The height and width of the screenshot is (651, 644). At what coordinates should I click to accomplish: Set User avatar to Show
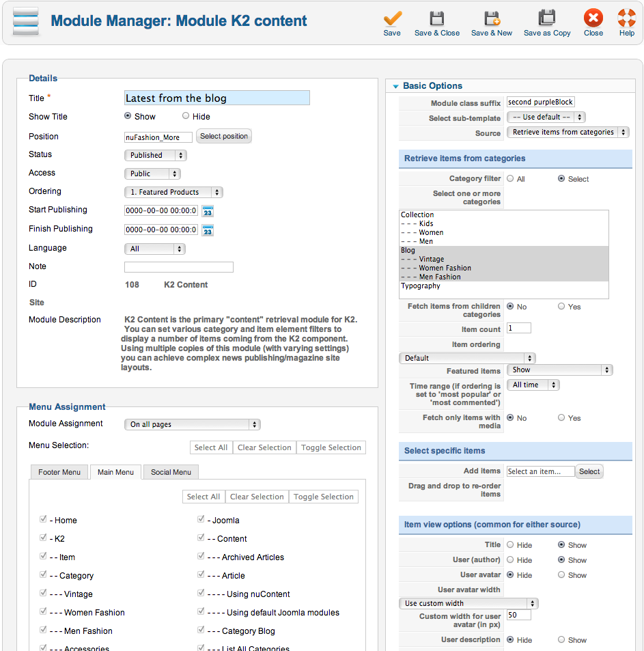pos(561,574)
